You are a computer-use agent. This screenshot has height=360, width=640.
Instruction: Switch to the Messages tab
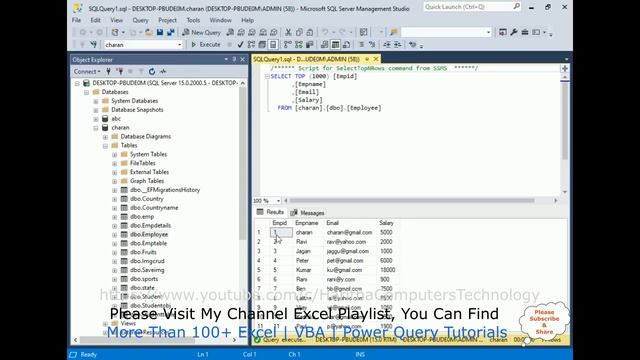[x=308, y=213]
